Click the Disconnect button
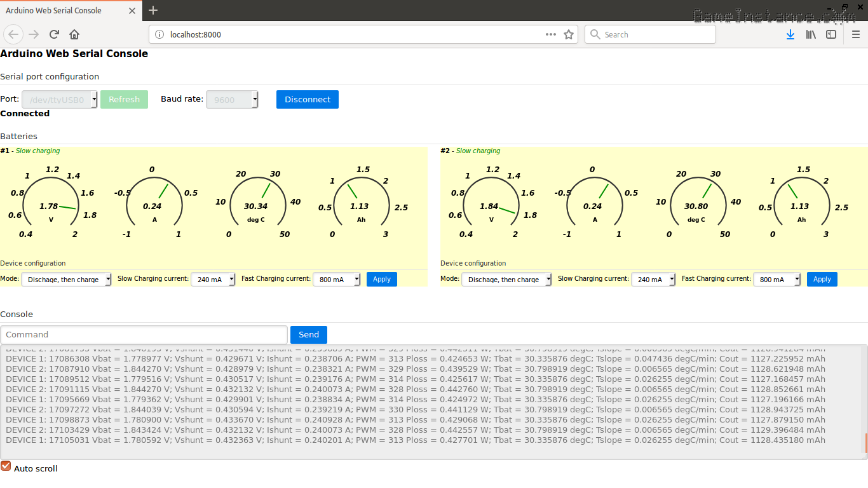Image resolution: width=868 pixels, height=488 pixels. [x=308, y=99]
